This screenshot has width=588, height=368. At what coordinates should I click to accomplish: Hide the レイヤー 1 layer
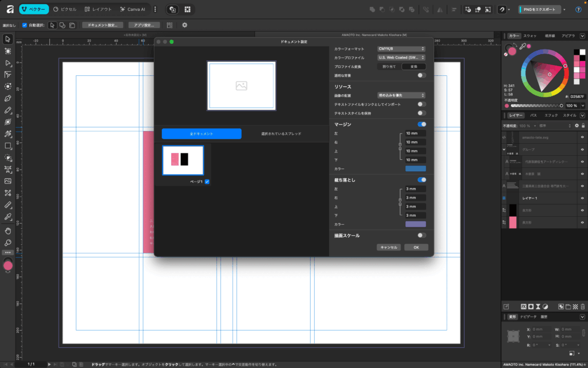click(582, 198)
